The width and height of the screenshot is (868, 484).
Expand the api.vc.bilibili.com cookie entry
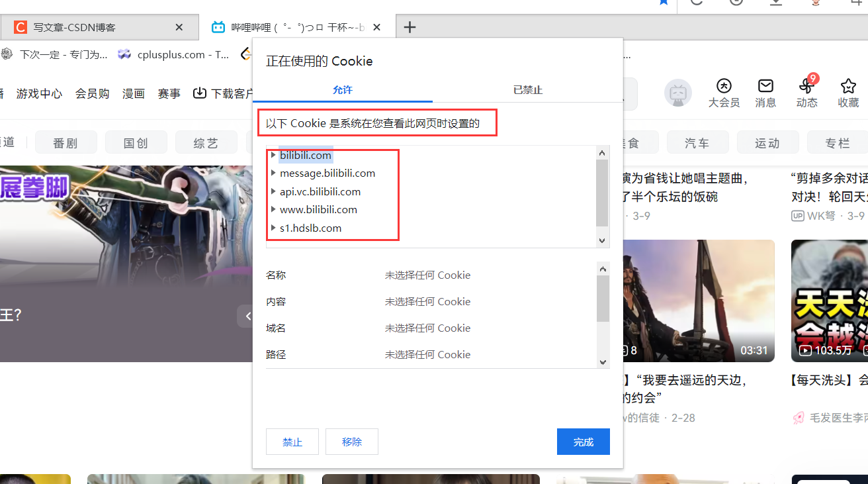point(273,191)
